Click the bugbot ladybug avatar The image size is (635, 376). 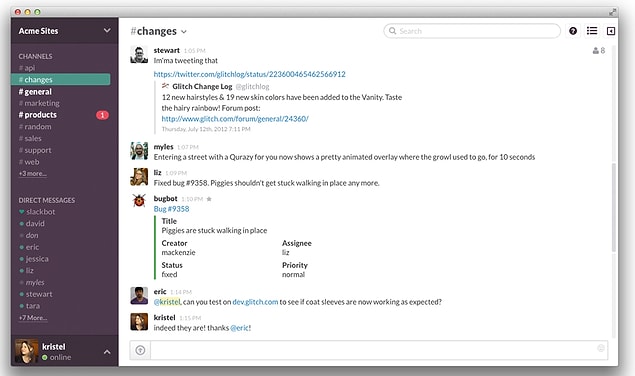139,200
